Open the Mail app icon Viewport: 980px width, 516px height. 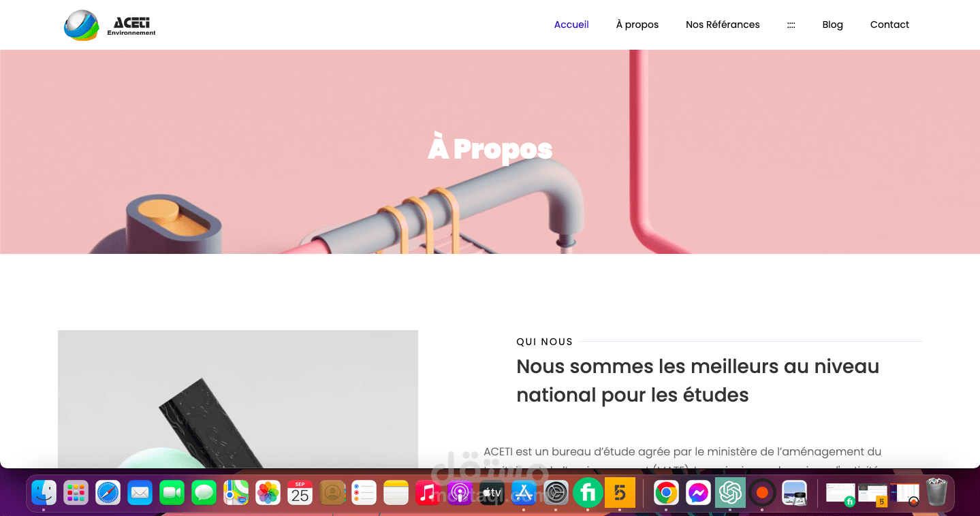(140, 492)
